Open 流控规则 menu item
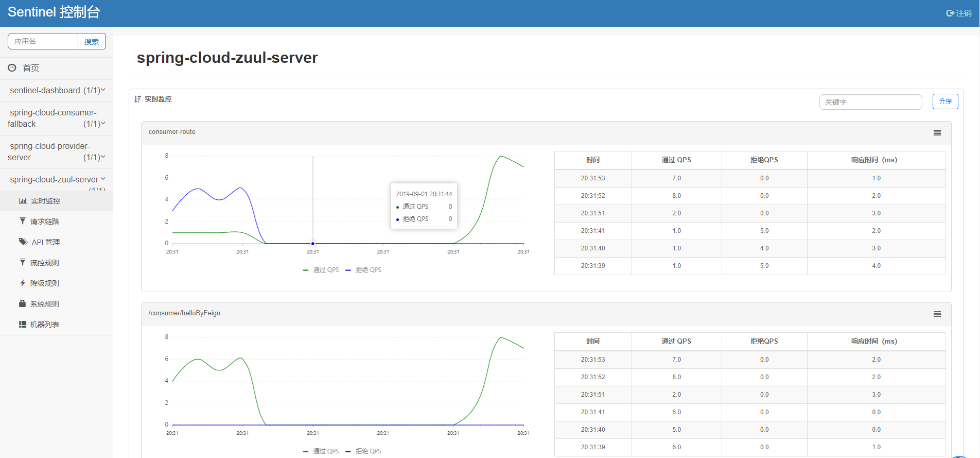 click(57, 263)
